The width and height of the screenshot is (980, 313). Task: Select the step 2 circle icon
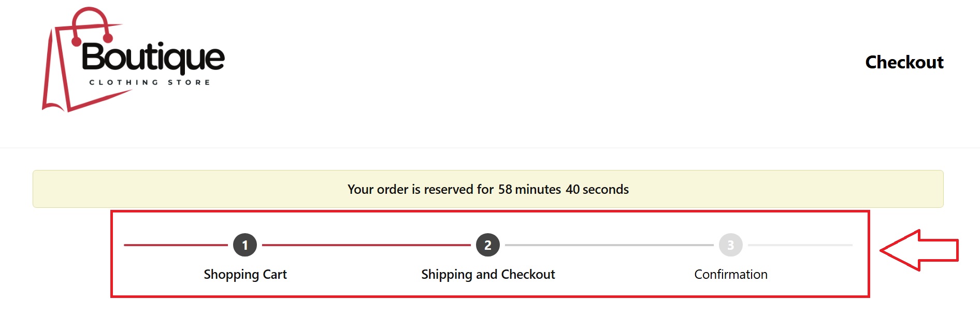pyautogui.click(x=487, y=245)
